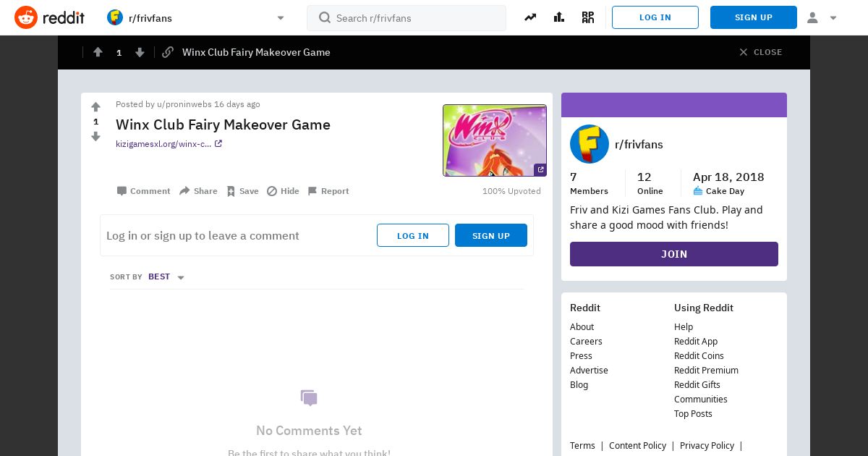Open the Sort By Best dropdown
Image resolution: width=868 pixels, height=456 pixels.
[x=166, y=277]
